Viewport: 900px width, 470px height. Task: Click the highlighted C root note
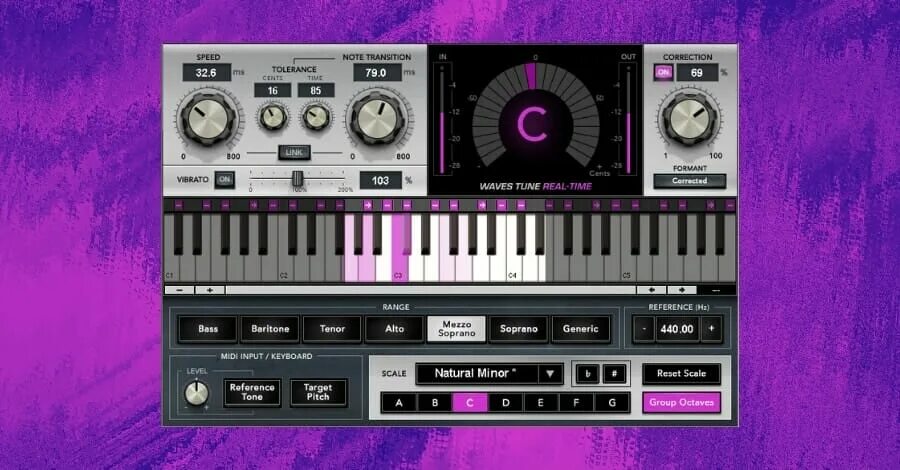[470, 403]
